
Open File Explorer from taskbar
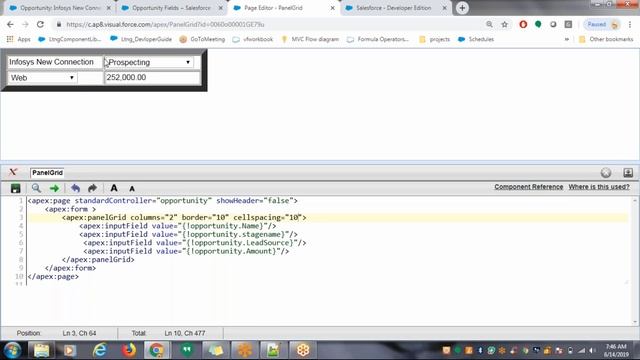point(41,350)
